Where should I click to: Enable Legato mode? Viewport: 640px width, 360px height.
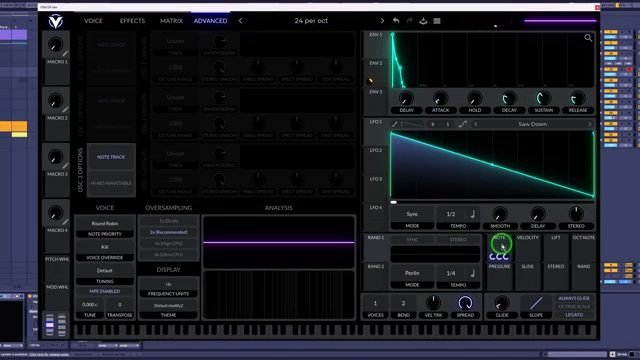tap(574, 315)
